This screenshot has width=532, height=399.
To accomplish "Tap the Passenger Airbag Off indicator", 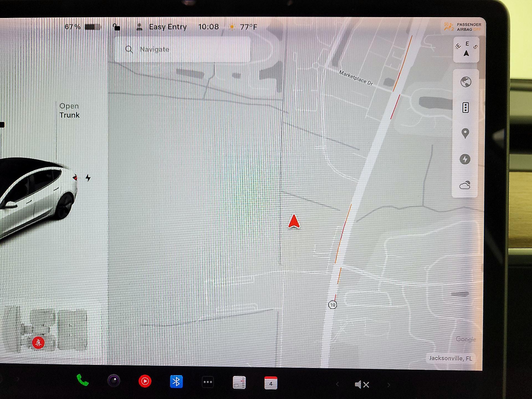I will pyautogui.click(x=463, y=27).
